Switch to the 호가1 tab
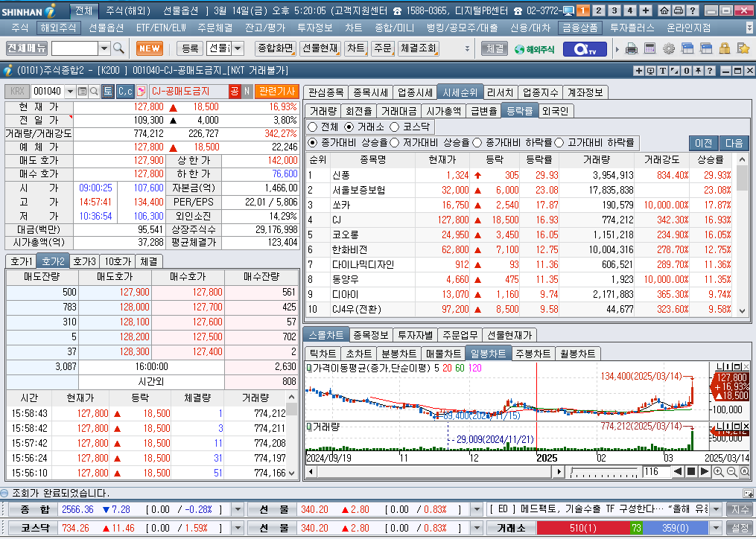 [21, 261]
